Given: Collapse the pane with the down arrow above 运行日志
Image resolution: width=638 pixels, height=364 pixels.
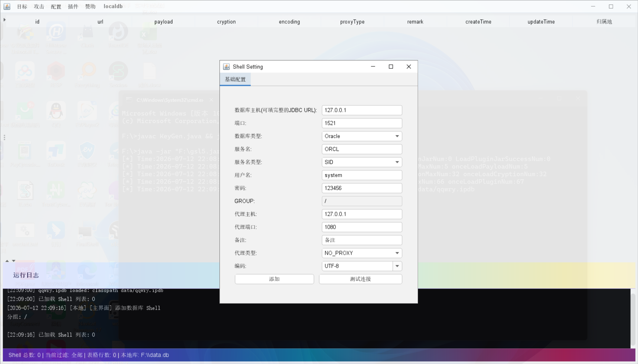Looking at the screenshot, I should pyautogui.click(x=14, y=261).
